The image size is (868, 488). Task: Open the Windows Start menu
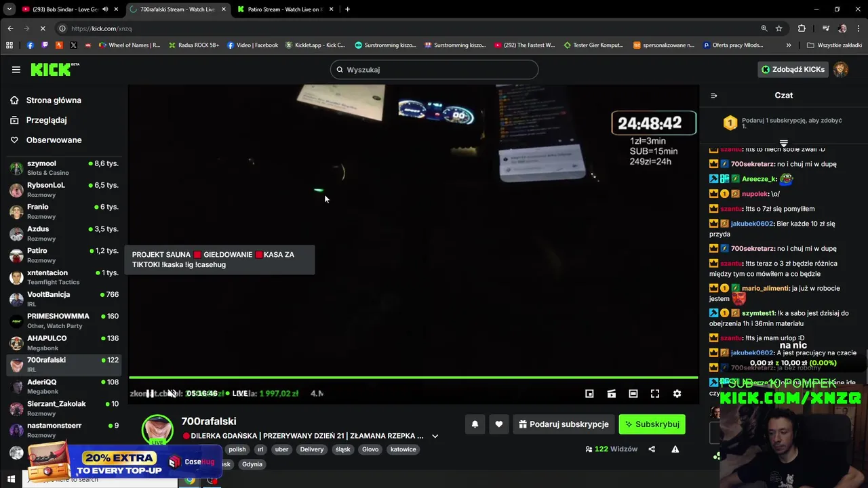11,480
